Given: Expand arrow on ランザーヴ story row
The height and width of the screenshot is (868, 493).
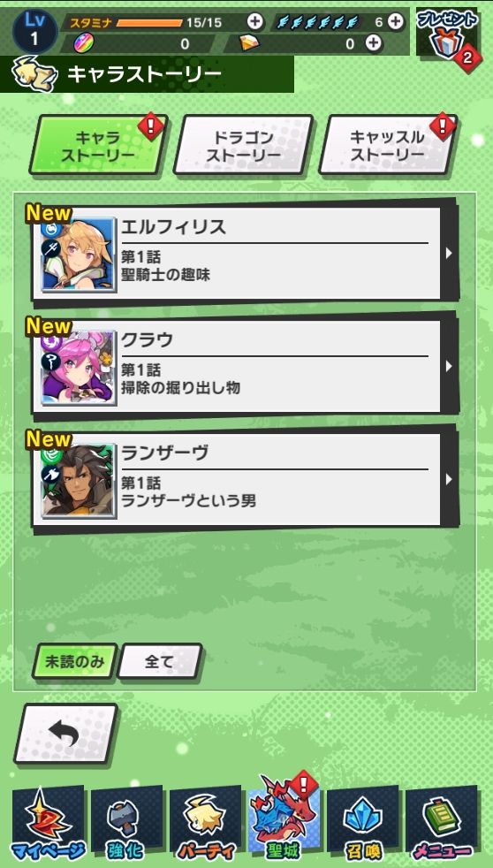Looking at the screenshot, I should pyautogui.click(x=449, y=479).
